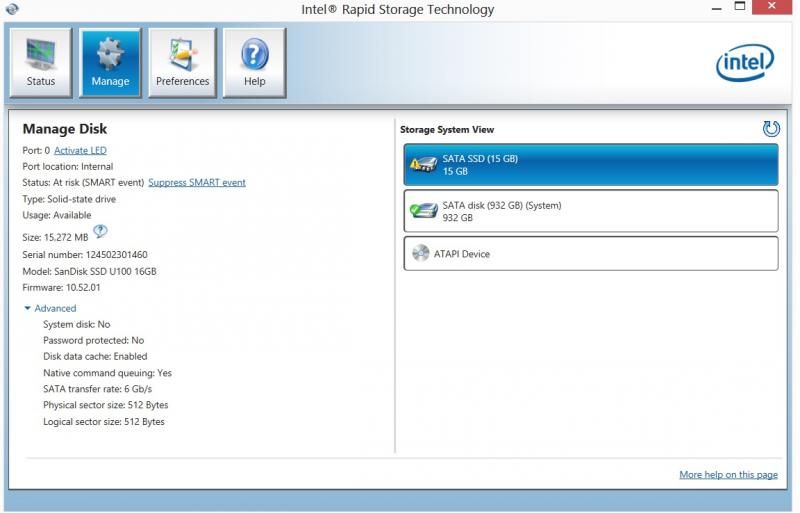Click the Model: SanDisk SSD U100 16GB text
This screenshot has height=513, width=800.
tap(89, 272)
